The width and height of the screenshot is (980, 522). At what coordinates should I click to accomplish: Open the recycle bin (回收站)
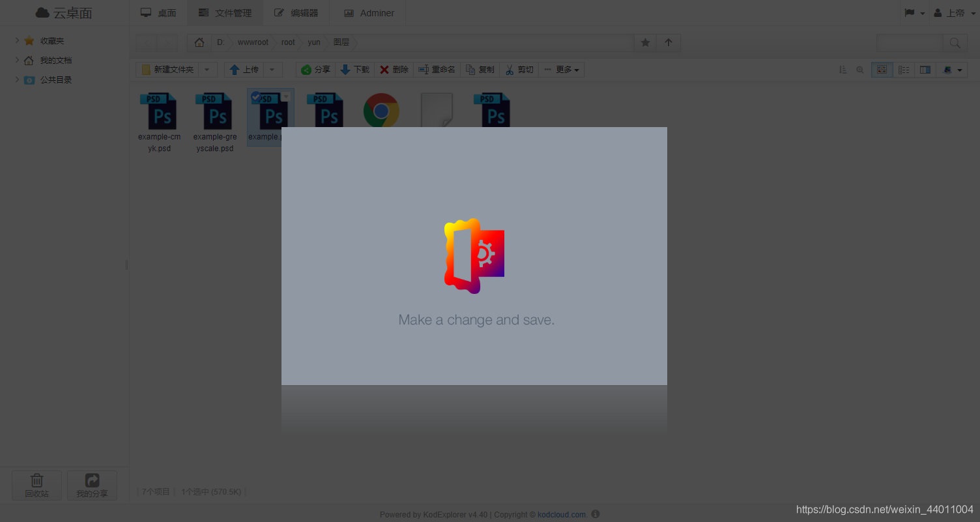pyautogui.click(x=37, y=485)
